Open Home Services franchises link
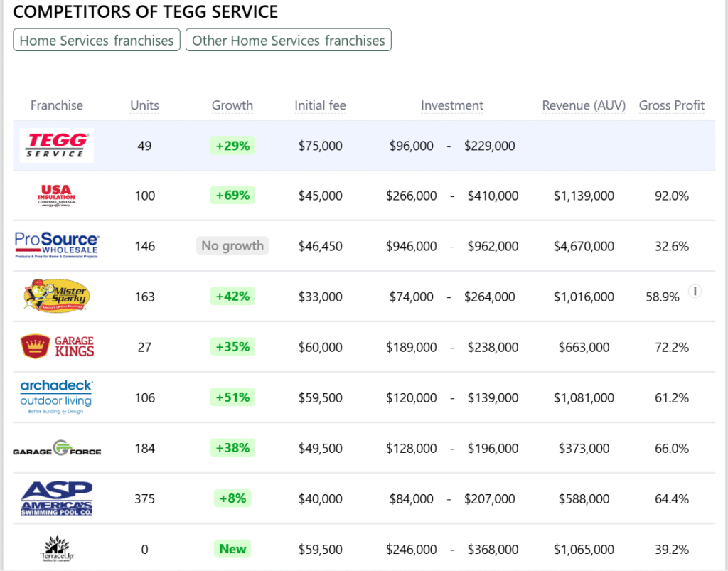 click(x=97, y=41)
